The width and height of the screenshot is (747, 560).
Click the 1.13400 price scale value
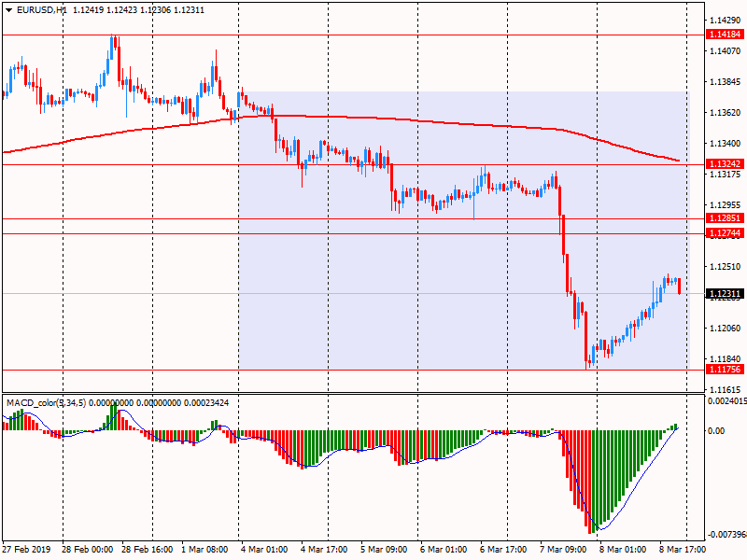pos(726,144)
